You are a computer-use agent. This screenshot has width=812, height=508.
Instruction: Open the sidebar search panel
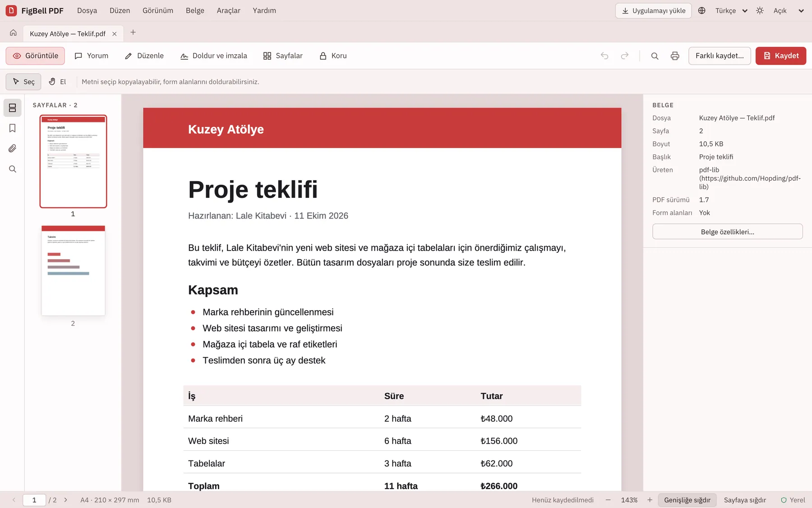point(12,169)
